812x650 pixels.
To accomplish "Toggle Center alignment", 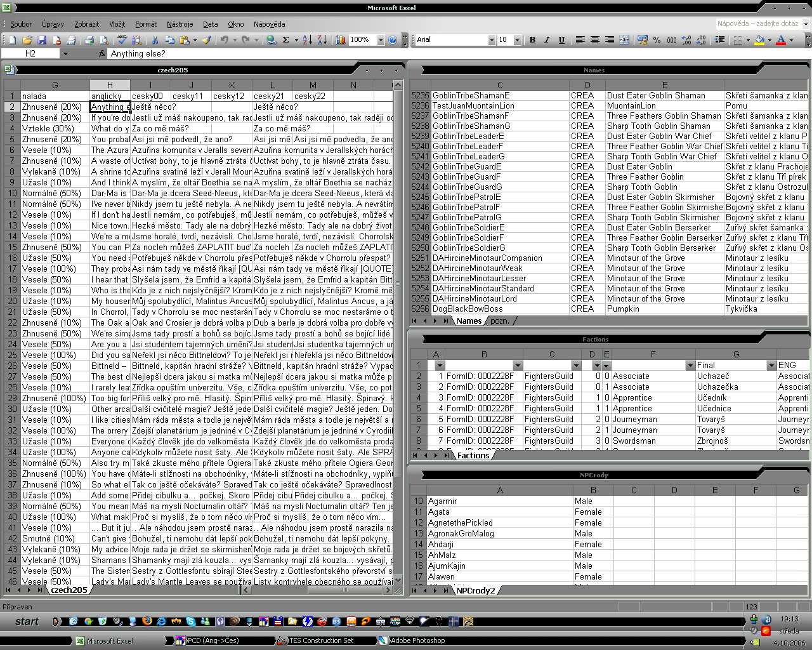I will 594,40.
